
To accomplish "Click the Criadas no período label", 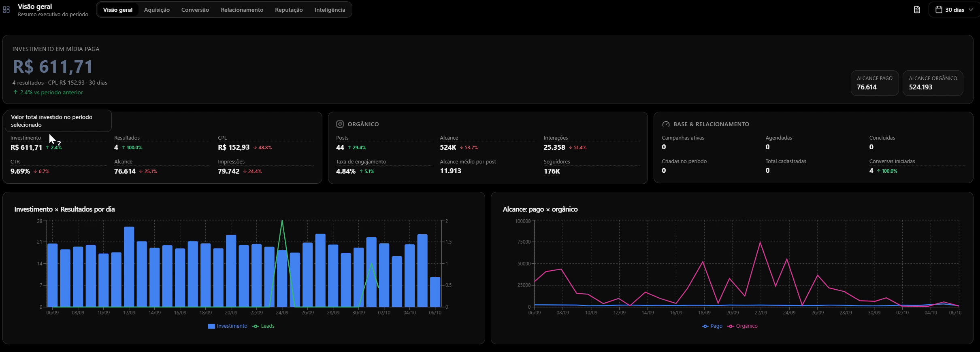I will coord(684,161).
